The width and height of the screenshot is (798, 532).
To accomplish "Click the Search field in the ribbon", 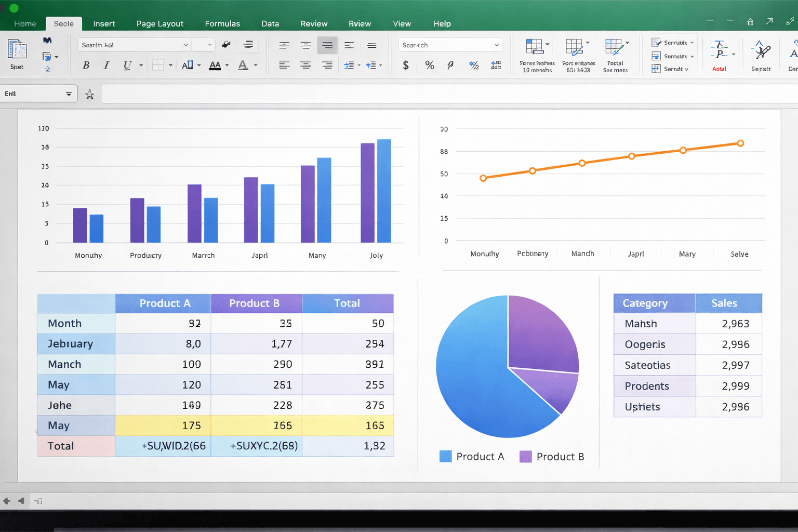I will click(x=449, y=45).
